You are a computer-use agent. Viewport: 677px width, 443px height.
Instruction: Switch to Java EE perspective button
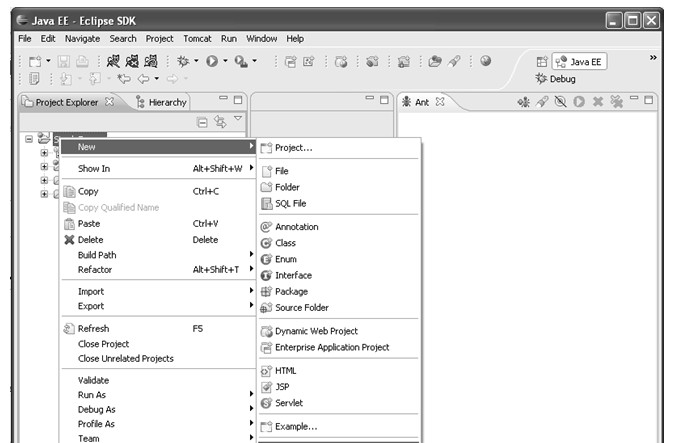click(579, 62)
